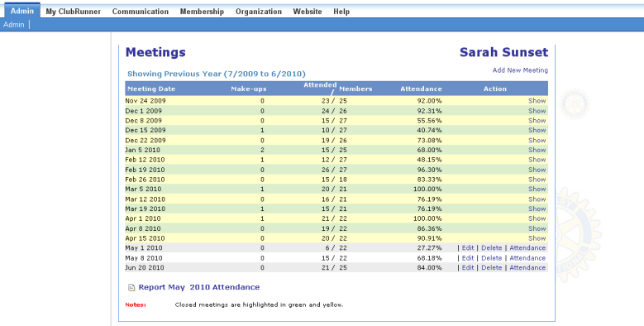The image size is (644, 326).
Task: Show the Jan 5 2010 meeting
Action: (537, 150)
